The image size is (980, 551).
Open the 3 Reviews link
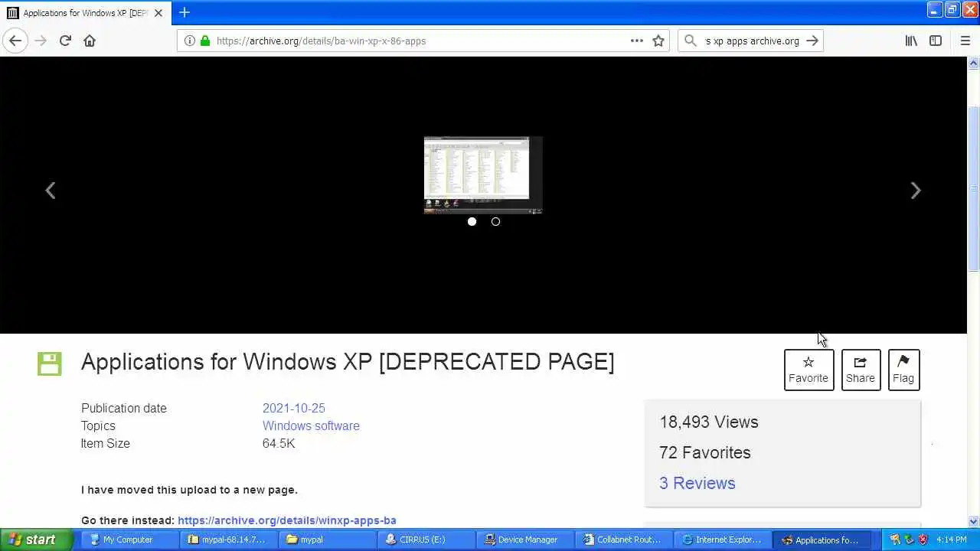coord(697,483)
